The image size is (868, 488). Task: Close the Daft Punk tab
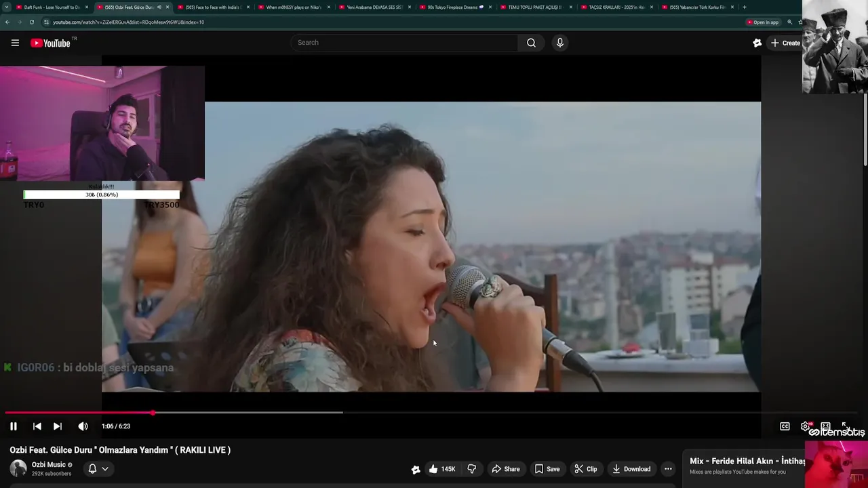[87, 7]
